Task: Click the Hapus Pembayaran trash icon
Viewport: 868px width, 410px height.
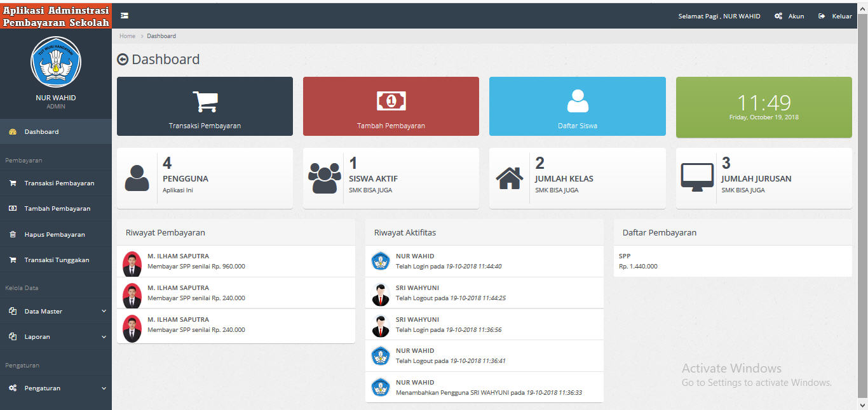Action: 14,234
